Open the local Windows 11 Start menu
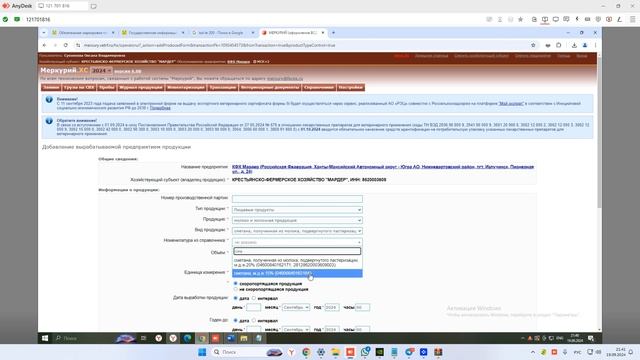This screenshot has width=640, height=360. pos(202,352)
